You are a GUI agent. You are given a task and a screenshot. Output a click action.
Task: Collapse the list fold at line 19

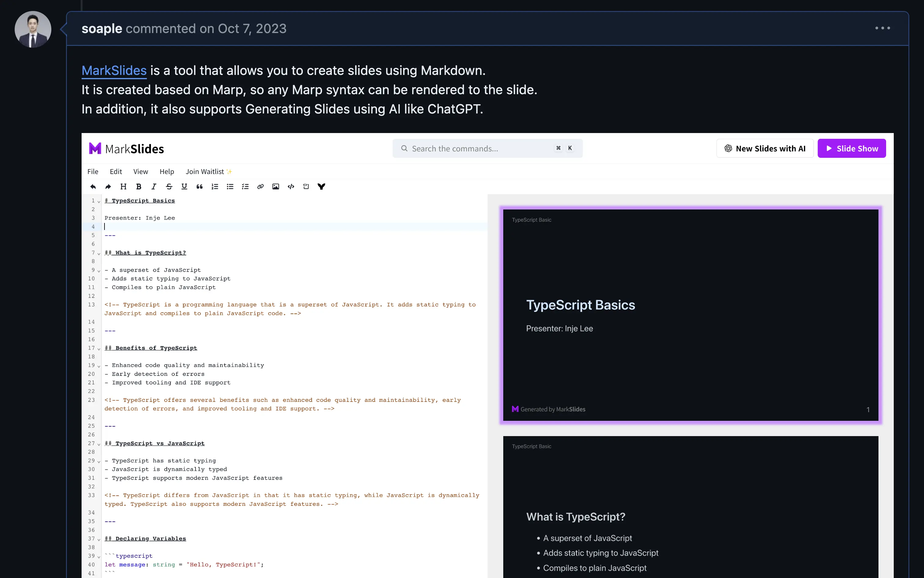point(99,366)
